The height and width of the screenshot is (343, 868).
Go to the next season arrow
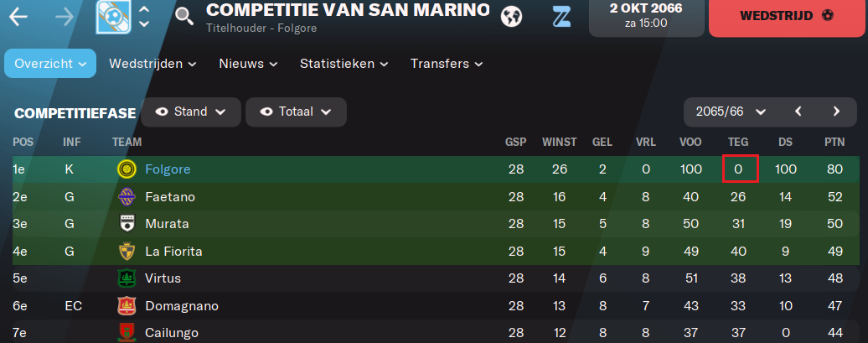(836, 112)
